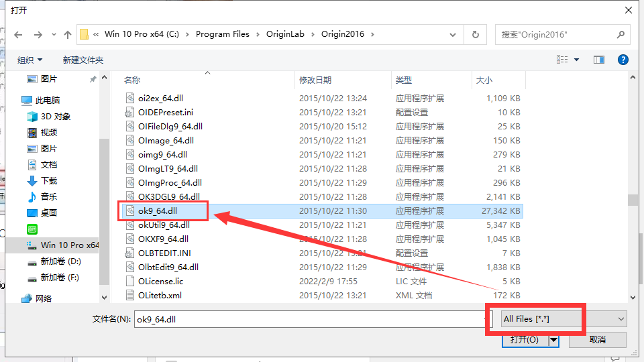Click 新建文件夹 button

(83, 60)
